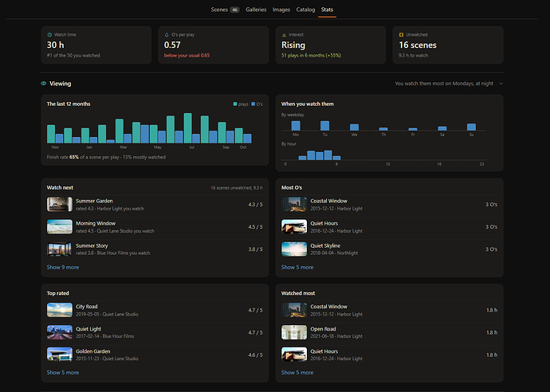Click 'Show 5 more' under Most O's

(297, 267)
